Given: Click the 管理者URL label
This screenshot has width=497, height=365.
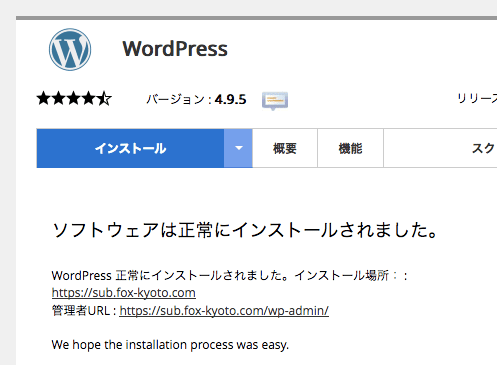Looking at the screenshot, I should pyautogui.click(x=84, y=311).
